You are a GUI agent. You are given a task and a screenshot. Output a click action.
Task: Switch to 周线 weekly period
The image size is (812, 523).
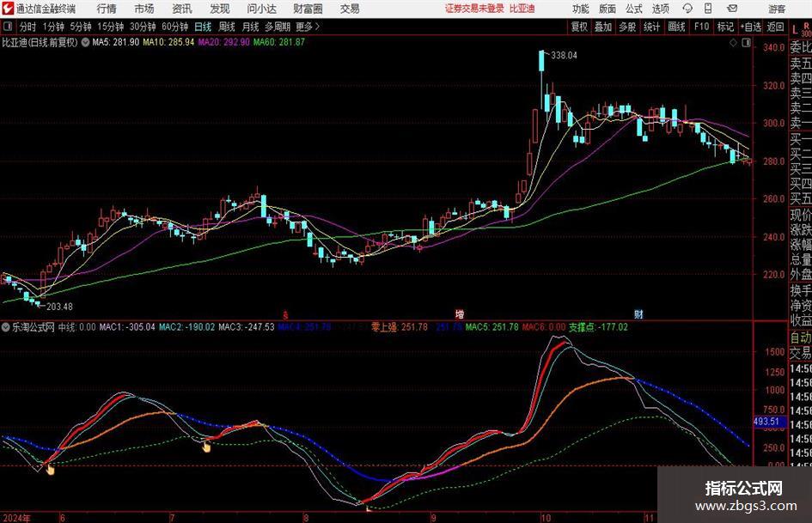(x=226, y=27)
